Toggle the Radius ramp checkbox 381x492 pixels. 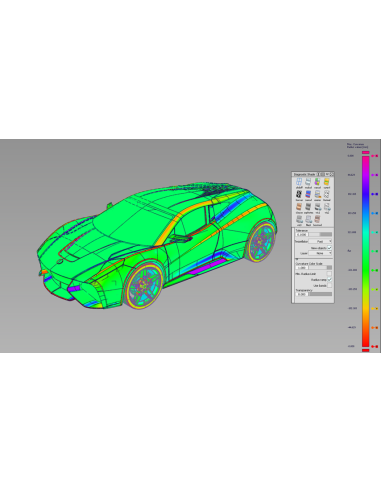329,280
